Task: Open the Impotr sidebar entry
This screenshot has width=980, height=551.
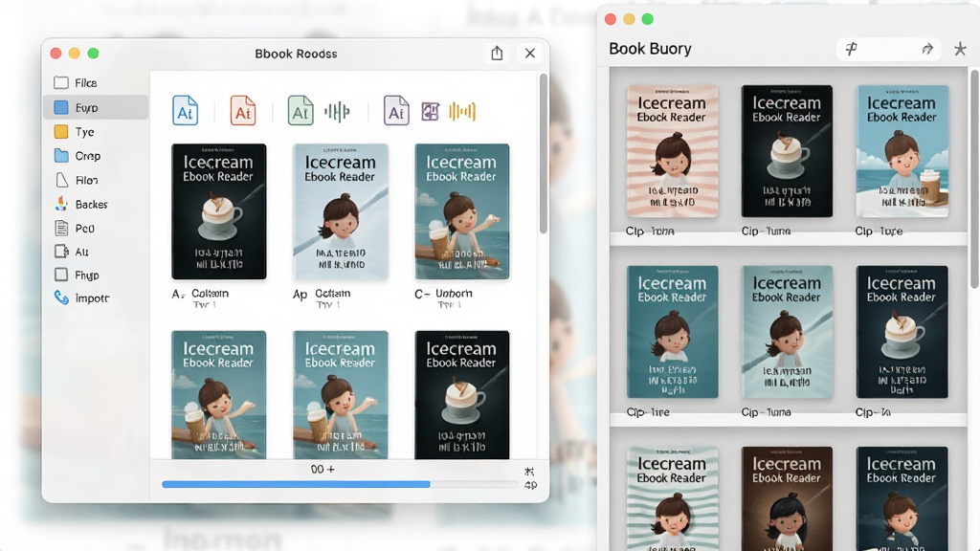Action: point(95,298)
